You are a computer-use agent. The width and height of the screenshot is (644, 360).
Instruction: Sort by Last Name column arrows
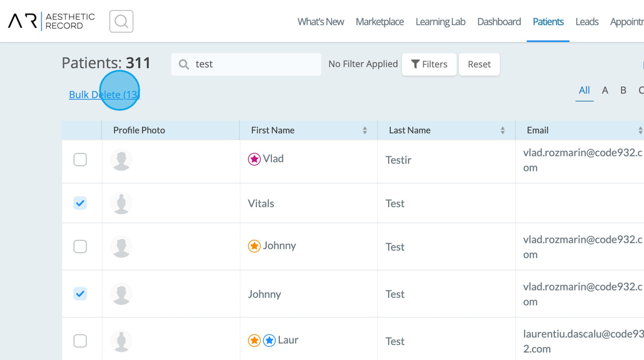(503, 131)
